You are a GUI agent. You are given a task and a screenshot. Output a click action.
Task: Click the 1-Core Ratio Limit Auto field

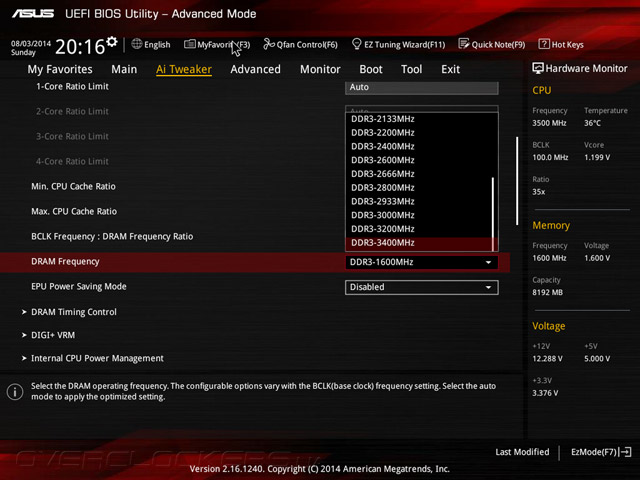coord(422,87)
